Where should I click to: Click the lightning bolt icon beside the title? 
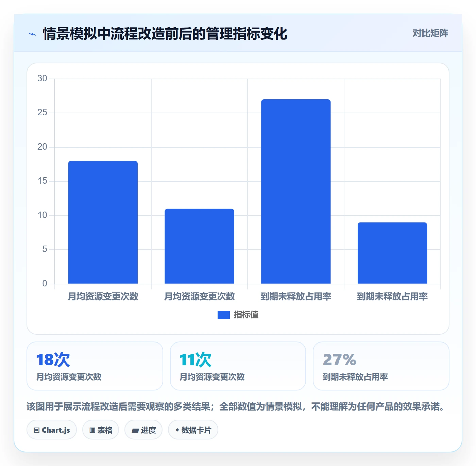point(32,34)
